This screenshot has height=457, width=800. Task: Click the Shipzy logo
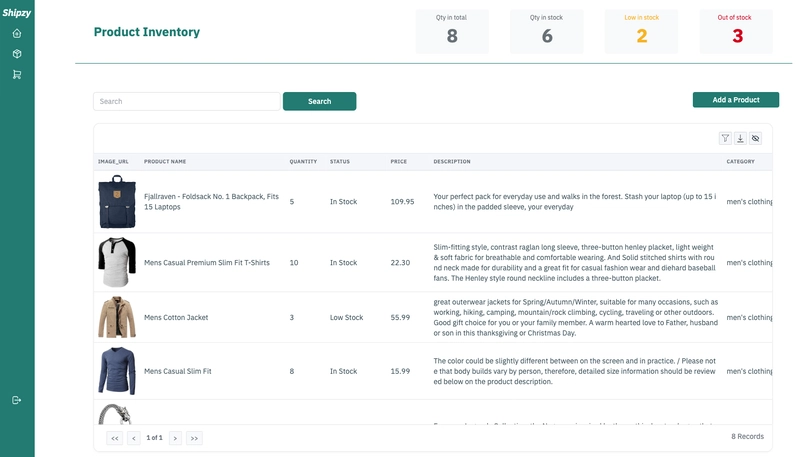click(17, 13)
